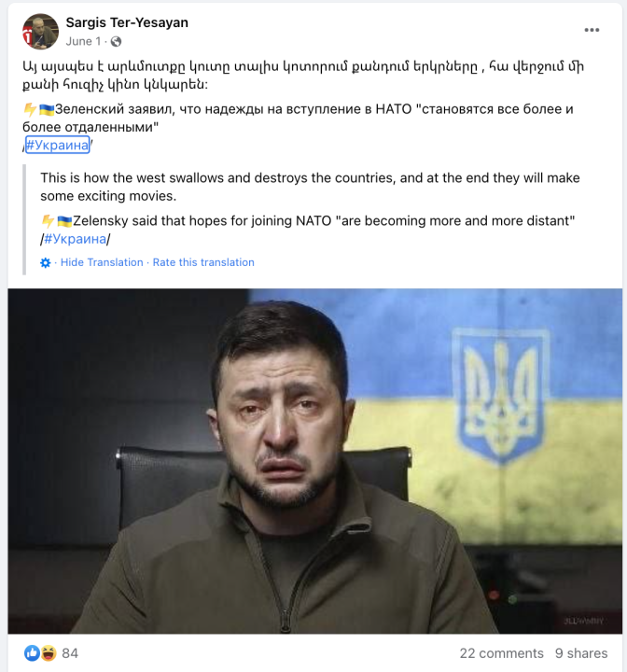This screenshot has height=672, width=627.
Task: Click the translation settings gear icon
Action: point(46,262)
